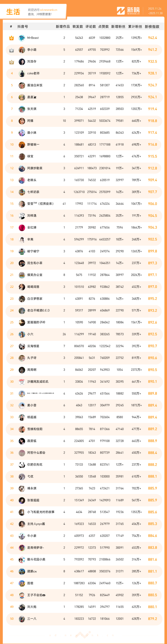Screen dimensions: 167x644
Task: Open the xd.newrank.cn link
Action: click(x=48, y=10)
